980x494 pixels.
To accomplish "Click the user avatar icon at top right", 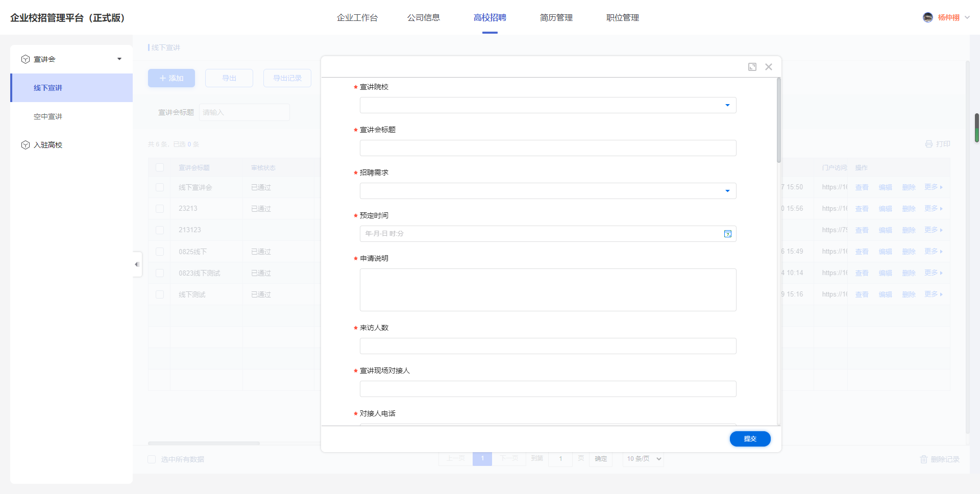I will pos(927,17).
